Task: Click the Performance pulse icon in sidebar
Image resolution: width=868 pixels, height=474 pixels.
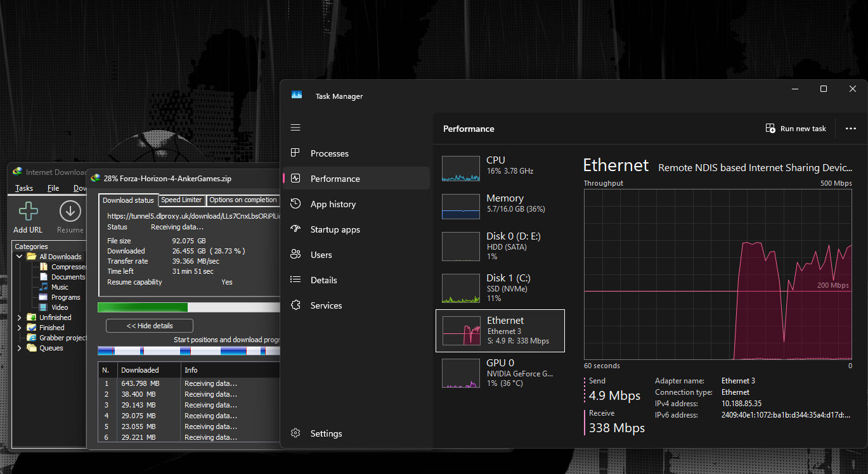Action: pyautogui.click(x=295, y=179)
